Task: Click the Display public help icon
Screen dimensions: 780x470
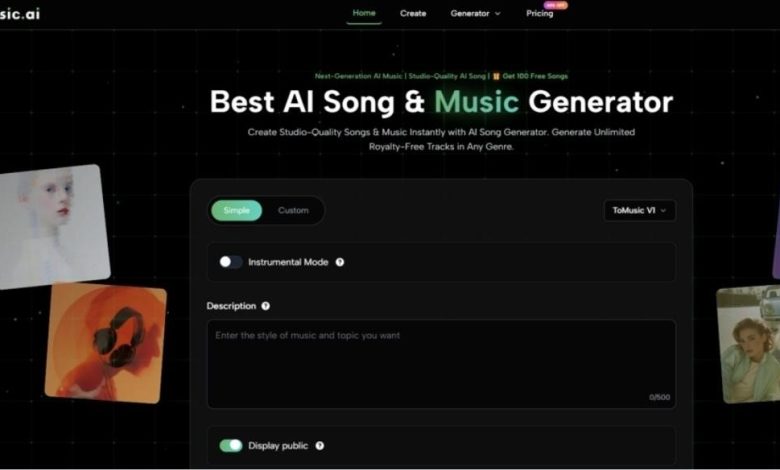Action: pyautogui.click(x=320, y=446)
